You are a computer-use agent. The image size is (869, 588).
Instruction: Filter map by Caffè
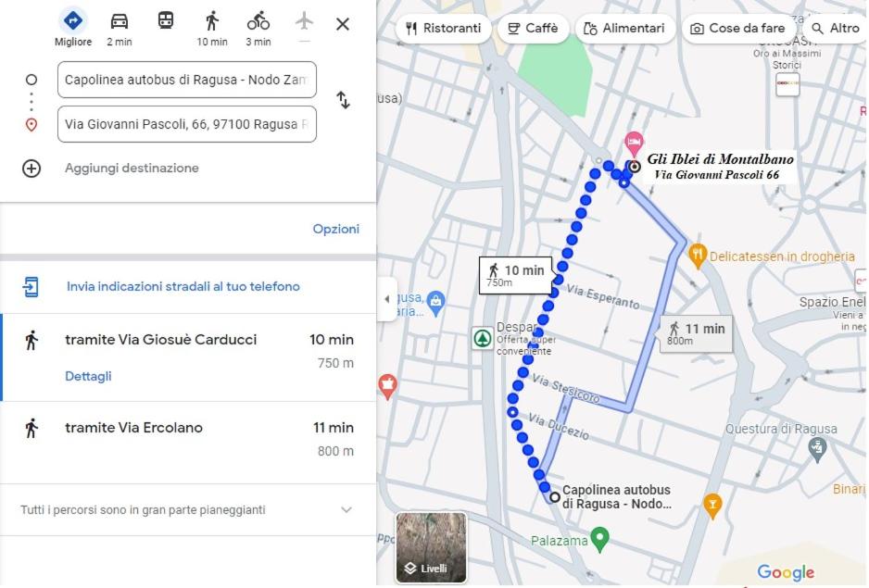[x=533, y=29]
